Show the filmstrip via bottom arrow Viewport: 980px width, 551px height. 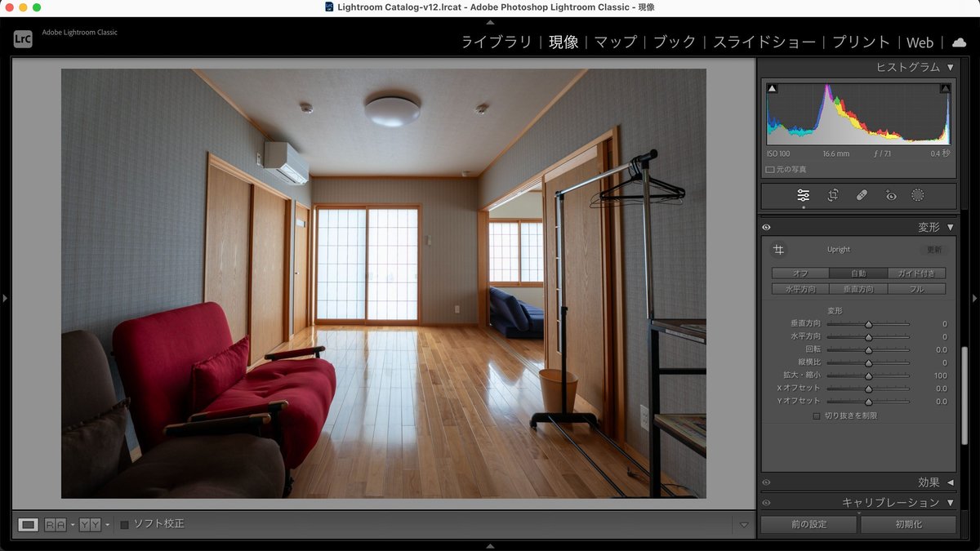(490, 546)
